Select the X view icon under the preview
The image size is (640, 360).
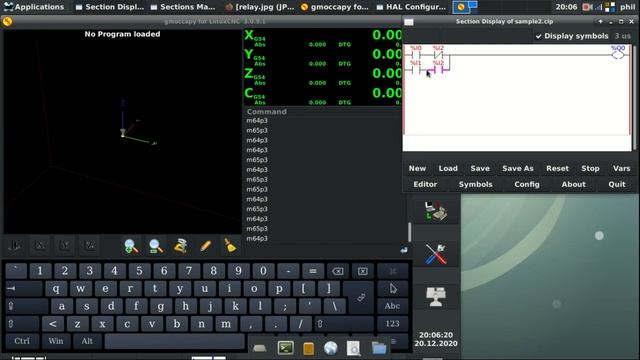[40, 245]
